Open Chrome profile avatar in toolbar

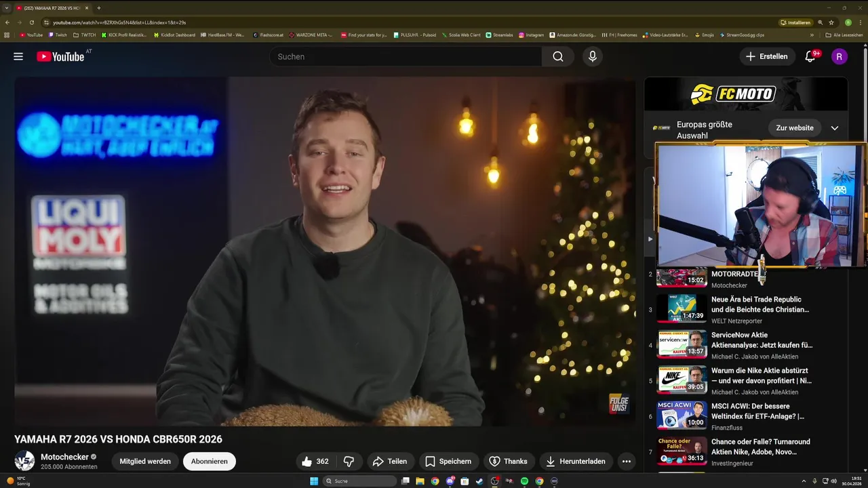pos(848,22)
